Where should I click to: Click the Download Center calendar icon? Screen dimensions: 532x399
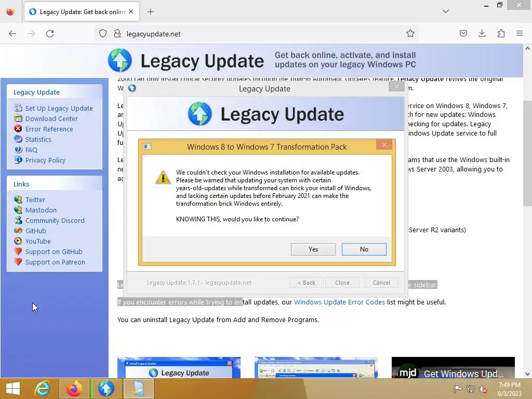pyautogui.click(x=18, y=118)
